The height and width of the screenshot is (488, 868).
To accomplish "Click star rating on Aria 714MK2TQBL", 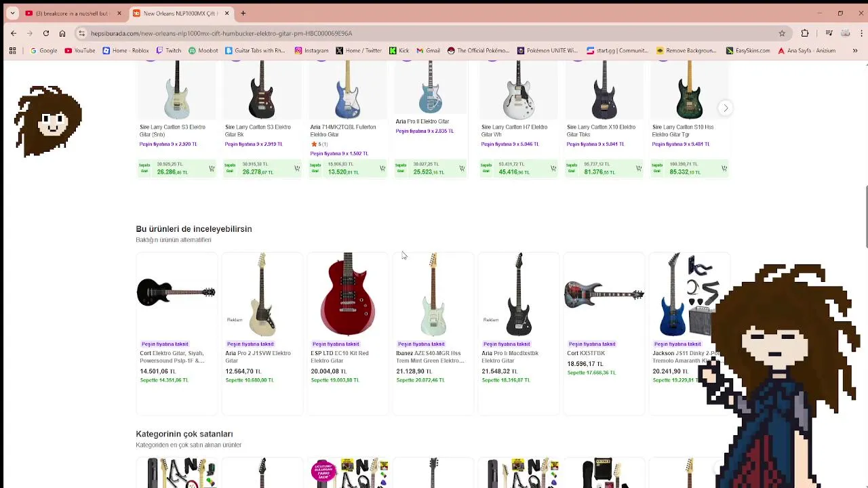I will point(319,144).
